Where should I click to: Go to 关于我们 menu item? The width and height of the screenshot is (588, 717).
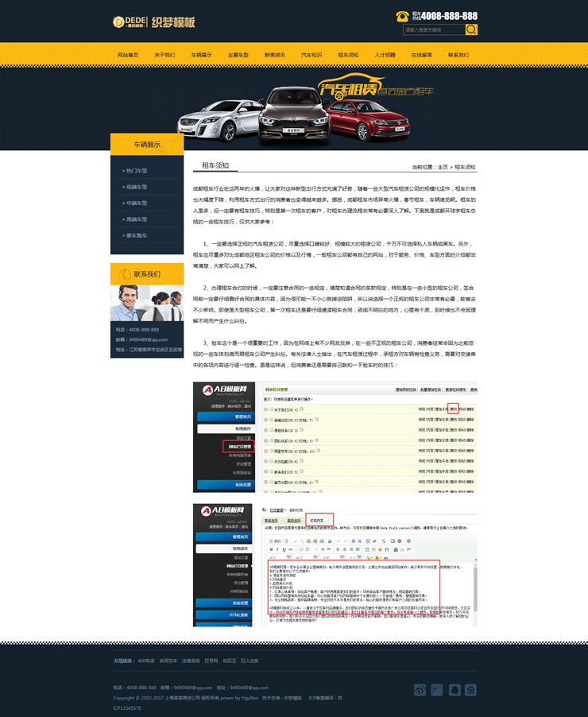pyautogui.click(x=164, y=55)
